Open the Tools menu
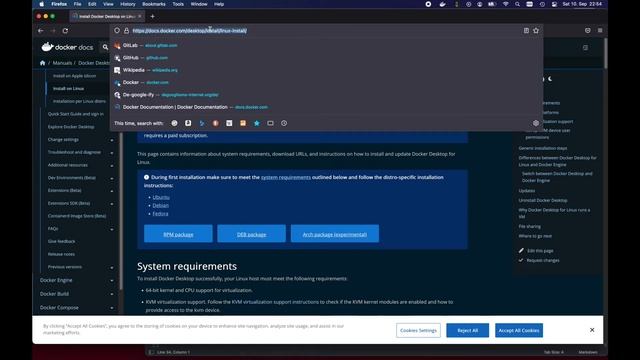640x360 pixels. (x=178, y=4)
